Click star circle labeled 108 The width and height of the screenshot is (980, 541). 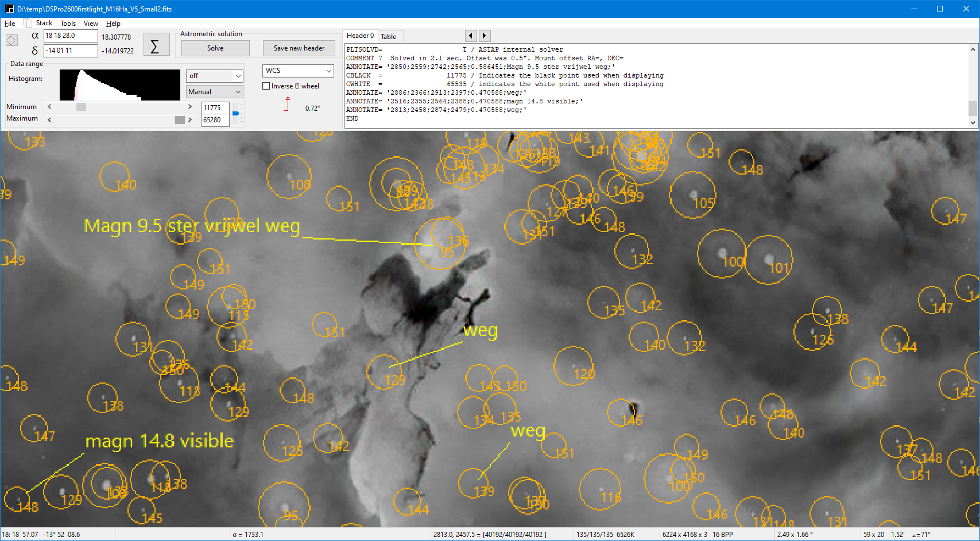(289, 176)
